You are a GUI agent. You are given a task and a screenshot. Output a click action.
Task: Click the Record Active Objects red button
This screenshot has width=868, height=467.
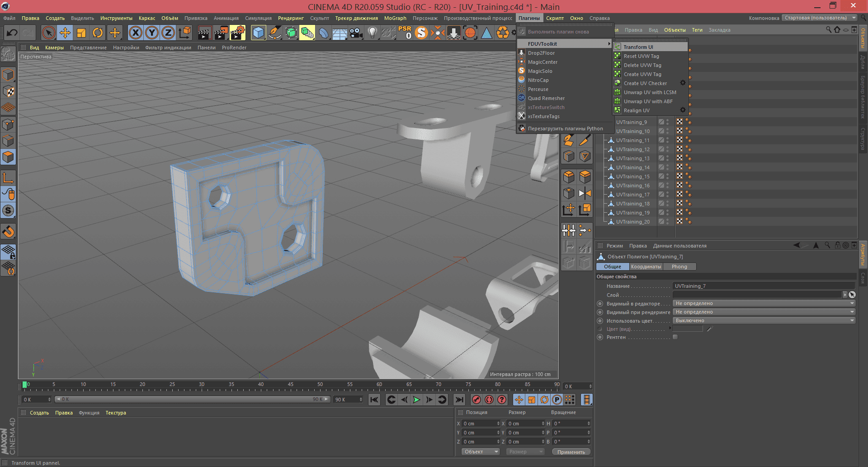click(476, 400)
